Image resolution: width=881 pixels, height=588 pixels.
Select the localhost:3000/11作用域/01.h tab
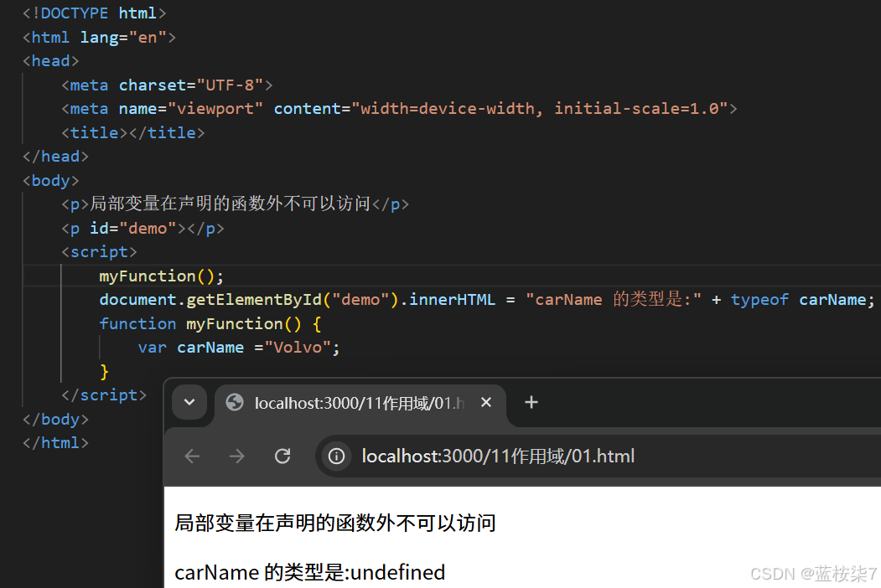tap(360, 405)
